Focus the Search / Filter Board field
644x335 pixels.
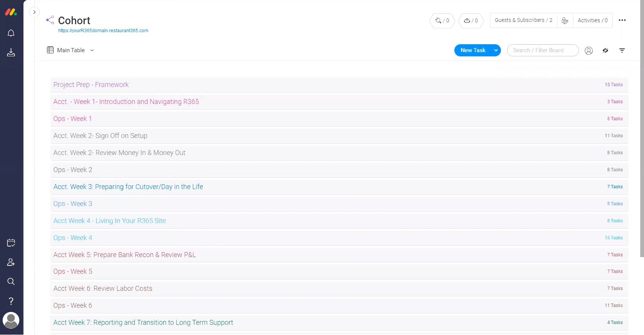click(x=543, y=50)
